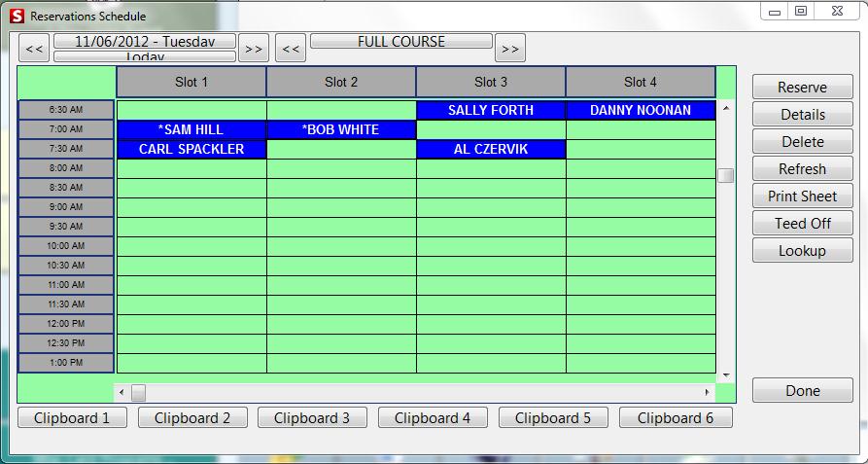Click the vertical scrollbar down arrow
Image resolution: width=868 pixels, height=464 pixels.
726,375
